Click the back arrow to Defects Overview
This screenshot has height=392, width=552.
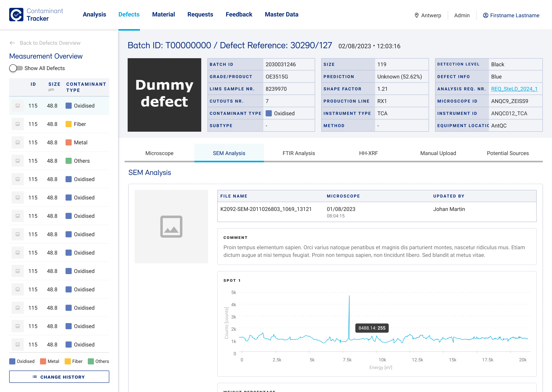pyautogui.click(x=12, y=43)
